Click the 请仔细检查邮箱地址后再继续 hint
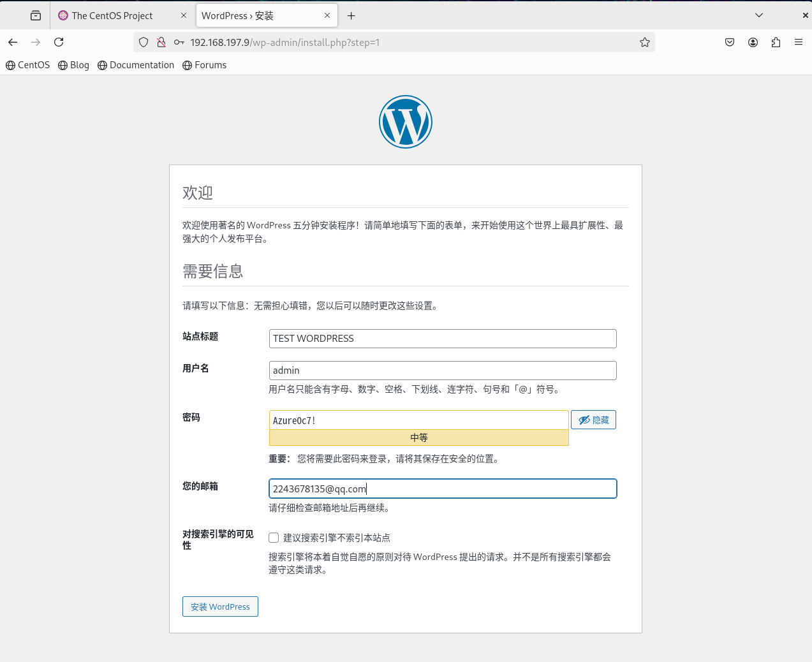 329,508
